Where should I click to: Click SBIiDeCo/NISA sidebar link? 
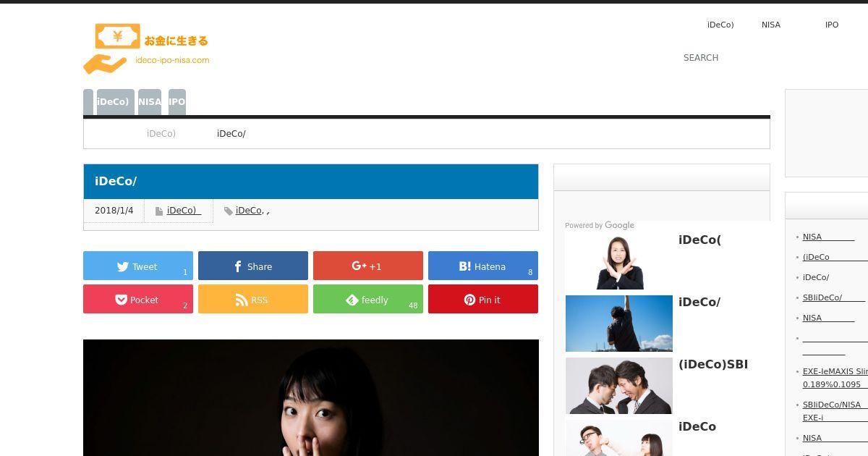click(835, 411)
